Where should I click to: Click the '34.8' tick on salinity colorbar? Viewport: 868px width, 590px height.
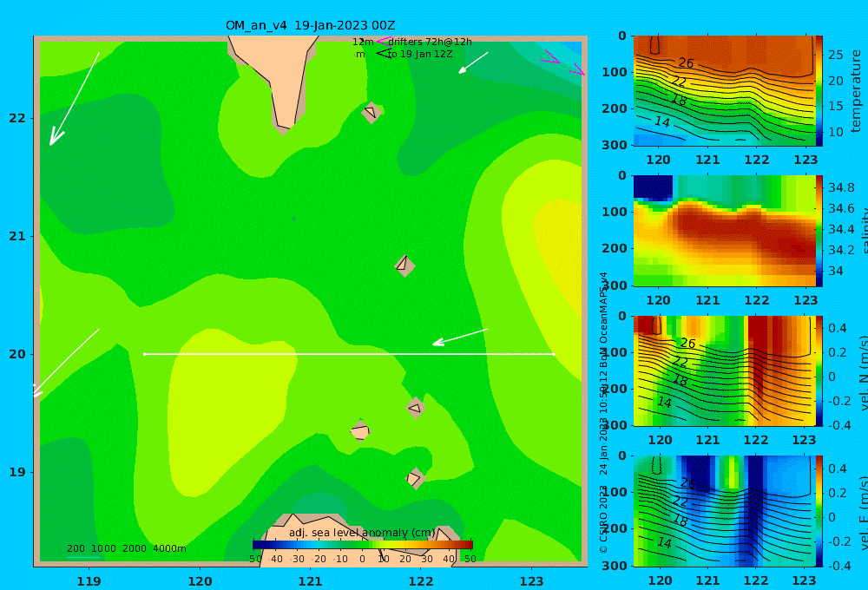click(841, 187)
